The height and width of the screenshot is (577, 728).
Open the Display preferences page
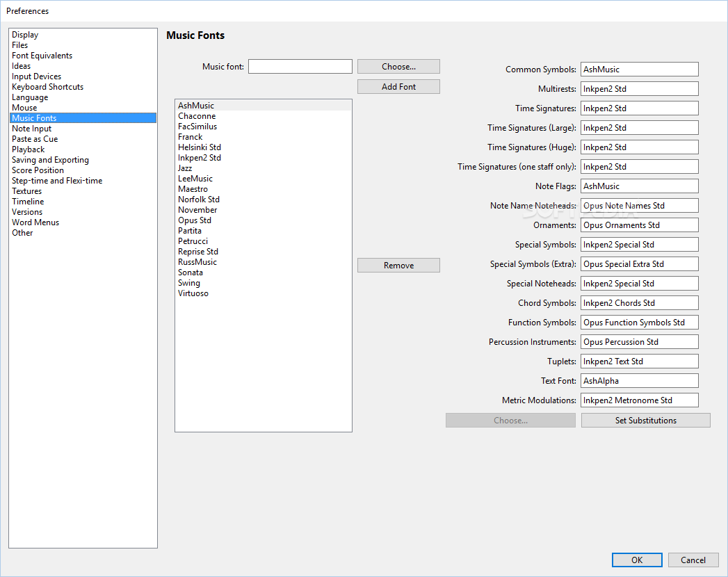(83, 35)
